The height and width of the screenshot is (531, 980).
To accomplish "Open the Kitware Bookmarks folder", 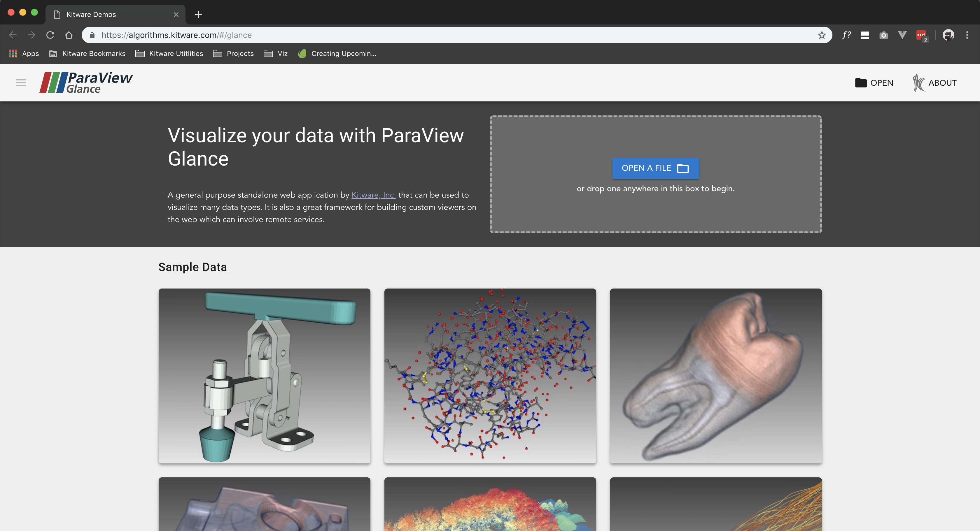I will click(87, 54).
